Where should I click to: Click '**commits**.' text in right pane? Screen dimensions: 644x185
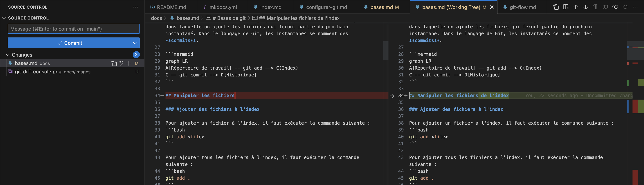[425, 40]
